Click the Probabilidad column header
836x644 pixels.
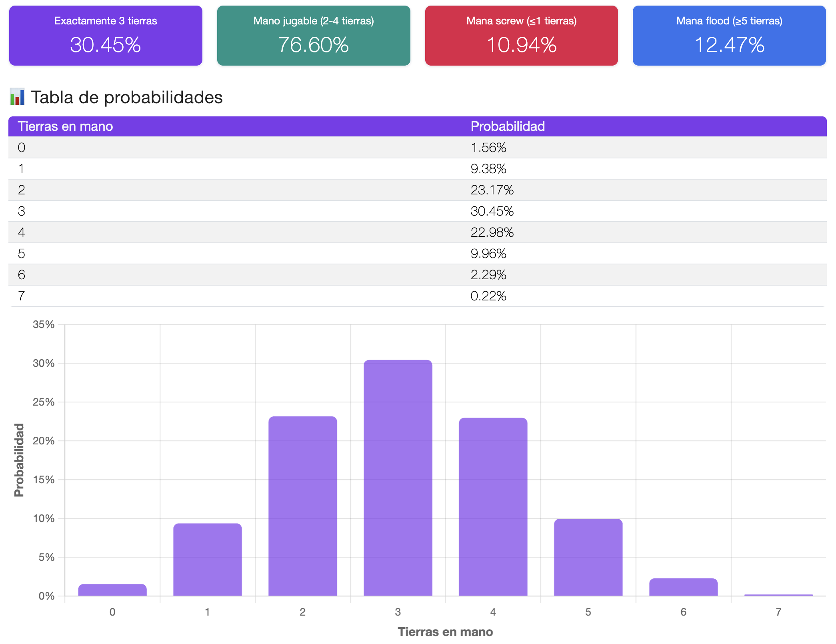click(507, 126)
